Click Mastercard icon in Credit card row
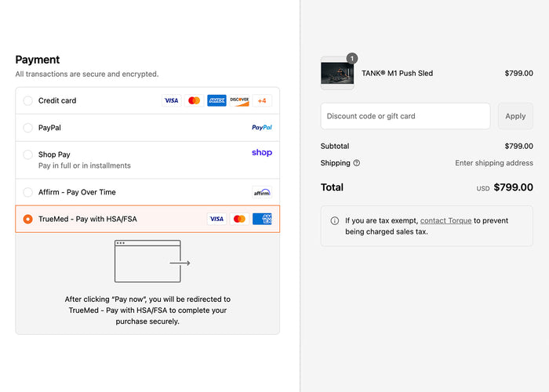Image resolution: width=549 pixels, height=392 pixels. pos(194,101)
